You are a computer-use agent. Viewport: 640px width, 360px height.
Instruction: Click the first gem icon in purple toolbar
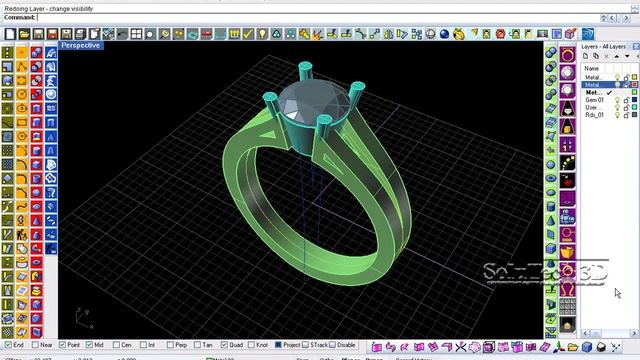tap(567, 73)
